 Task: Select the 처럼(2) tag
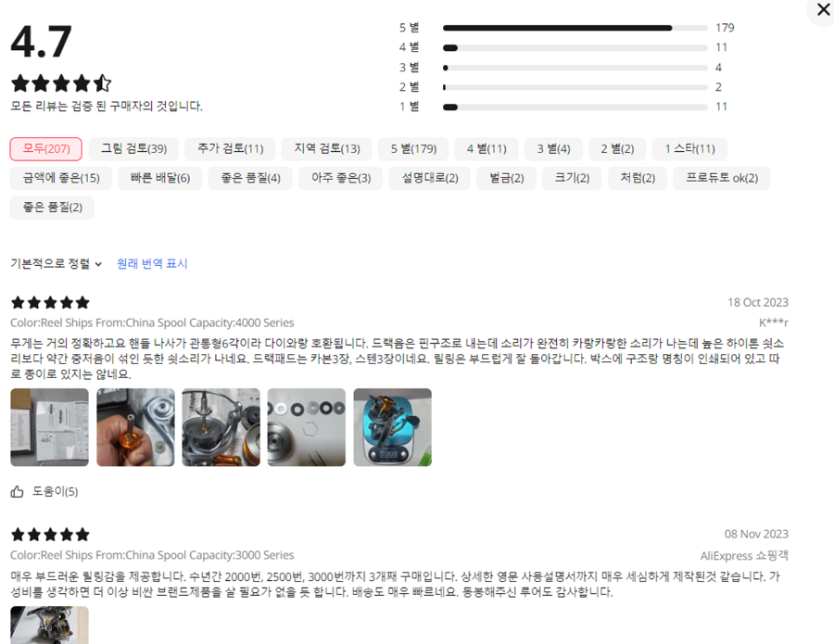point(638,178)
